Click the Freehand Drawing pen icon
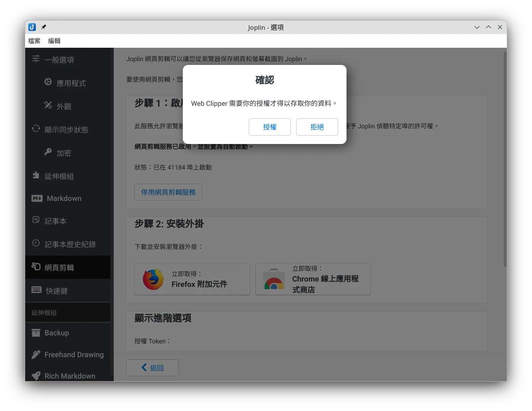This screenshot has height=411, width=532. point(36,354)
